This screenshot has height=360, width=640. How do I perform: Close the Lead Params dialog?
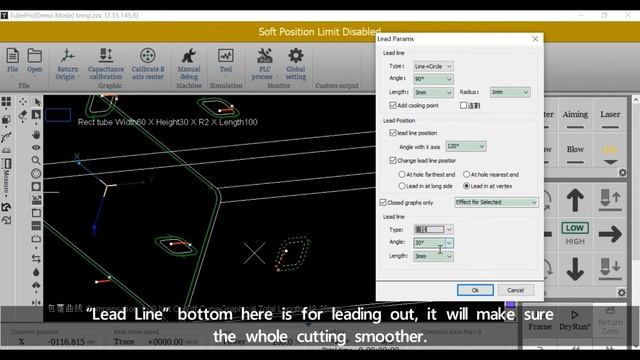pos(535,39)
